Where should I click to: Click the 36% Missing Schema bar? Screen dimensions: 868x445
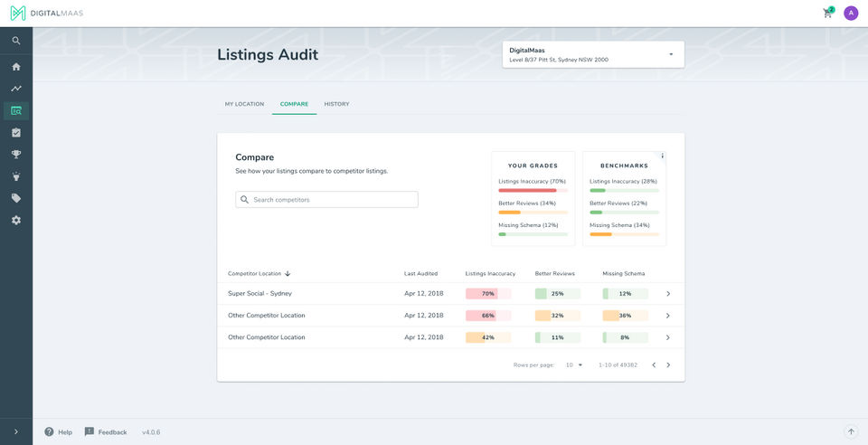click(x=625, y=316)
